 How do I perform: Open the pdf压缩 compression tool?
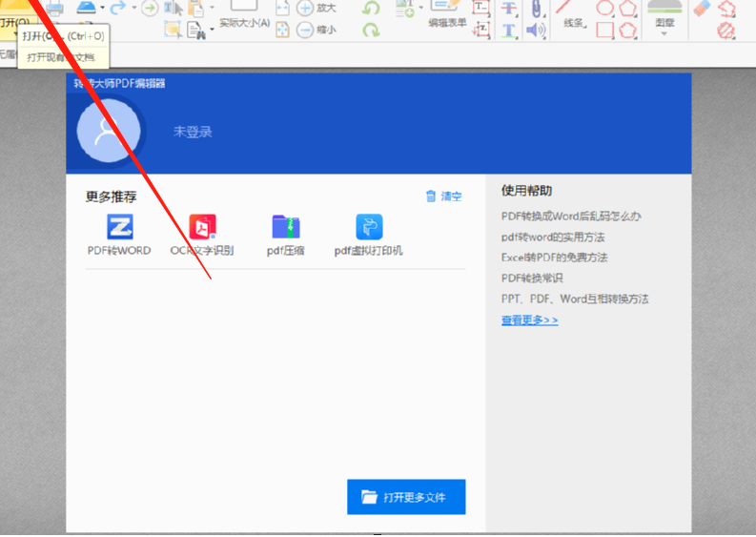[x=286, y=235]
